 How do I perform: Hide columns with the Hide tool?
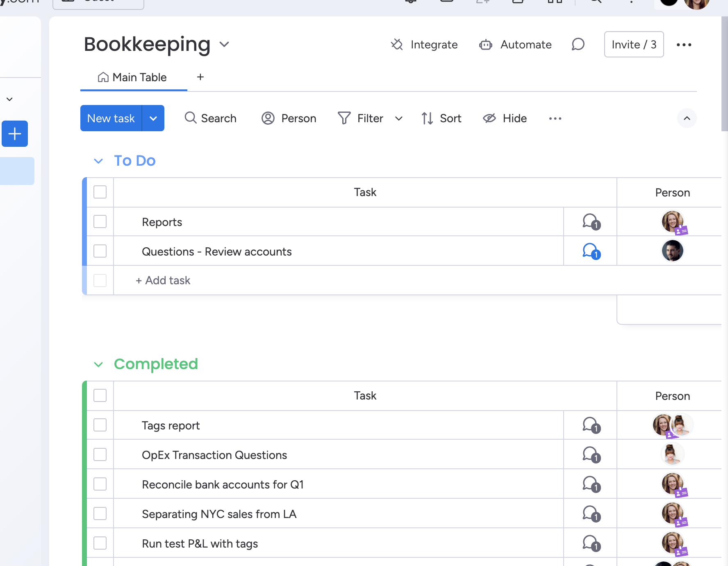505,118
